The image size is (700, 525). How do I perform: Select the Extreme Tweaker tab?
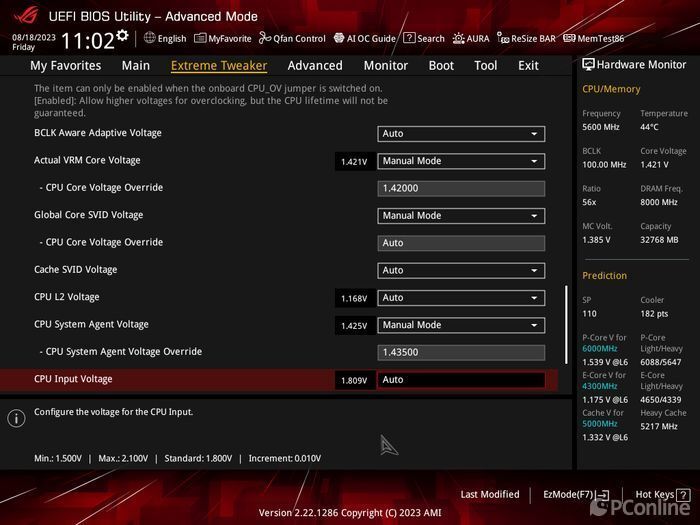tap(219, 66)
